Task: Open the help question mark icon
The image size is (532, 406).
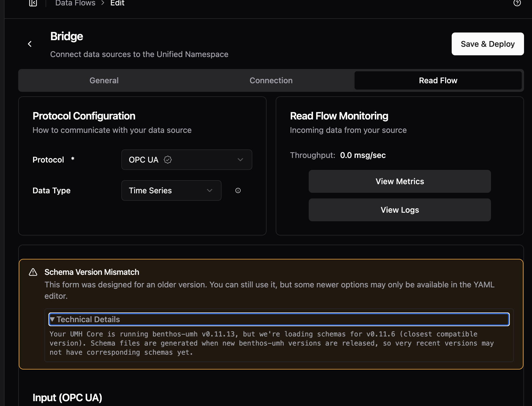Action: (x=517, y=3)
